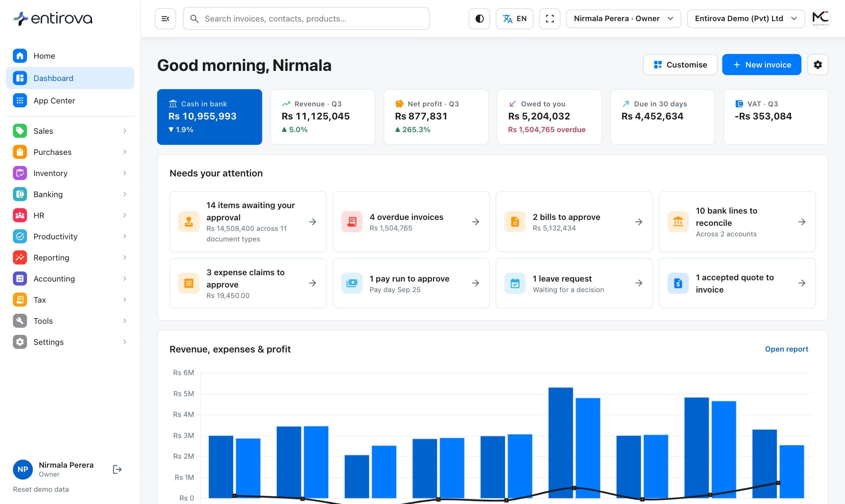The height and width of the screenshot is (504, 845).
Task: Click the Tools wrench icon
Action: click(x=20, y=321)
